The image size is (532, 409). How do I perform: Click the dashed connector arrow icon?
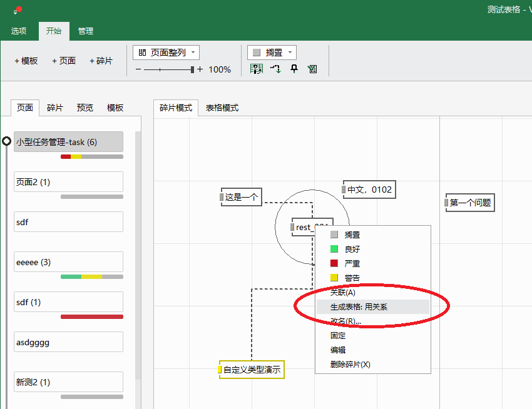275,69
